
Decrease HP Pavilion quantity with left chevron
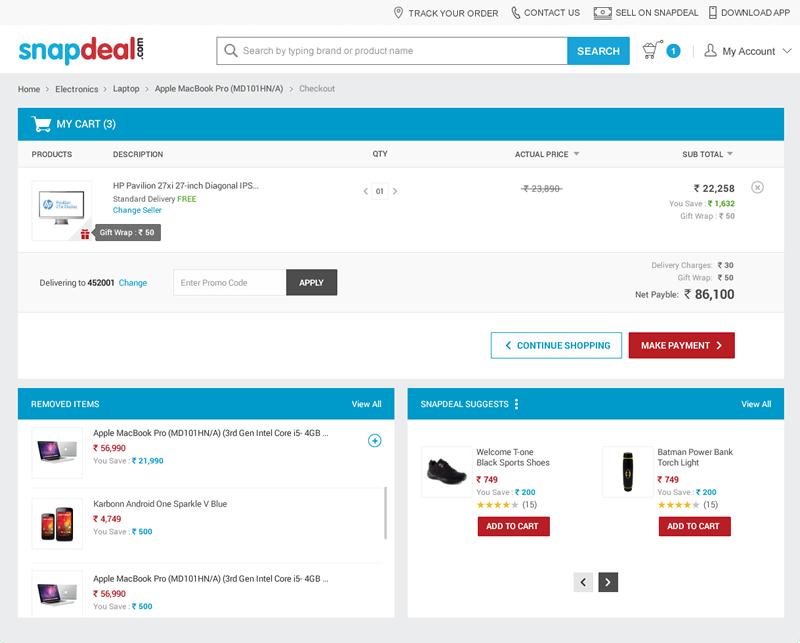tap(365, 191)
